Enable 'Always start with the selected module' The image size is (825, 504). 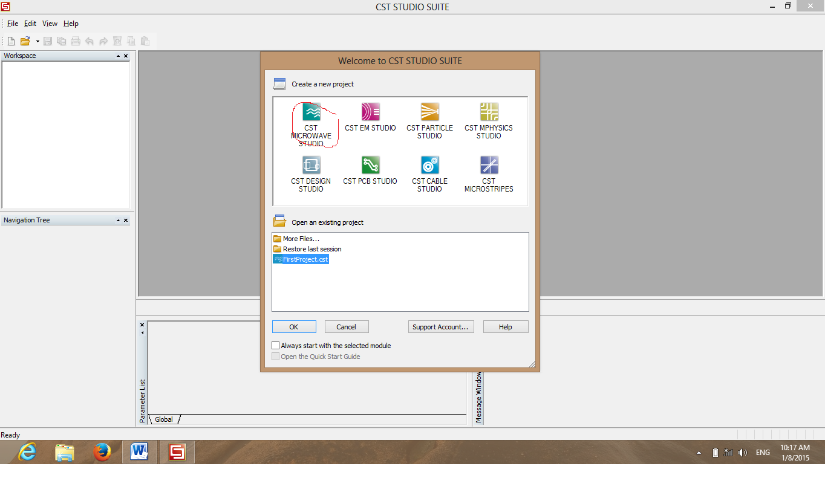pyautogui.click(x=276, y=346)
